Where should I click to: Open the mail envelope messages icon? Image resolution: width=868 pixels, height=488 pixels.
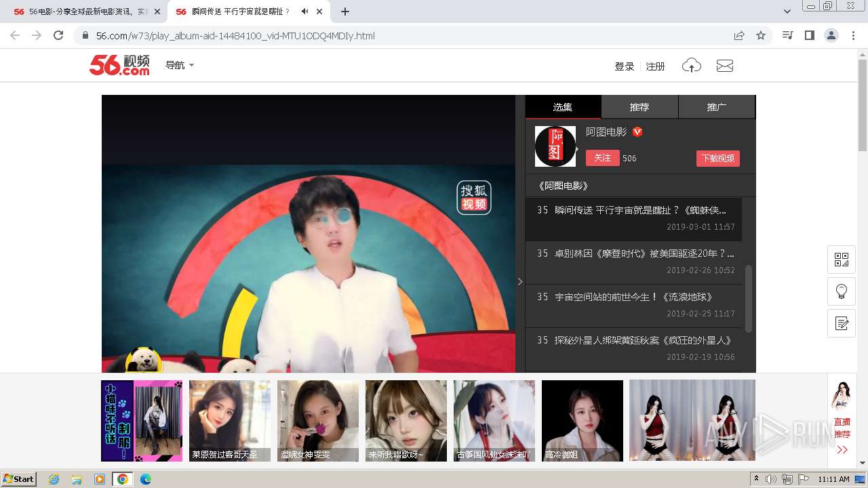(725, 66)
